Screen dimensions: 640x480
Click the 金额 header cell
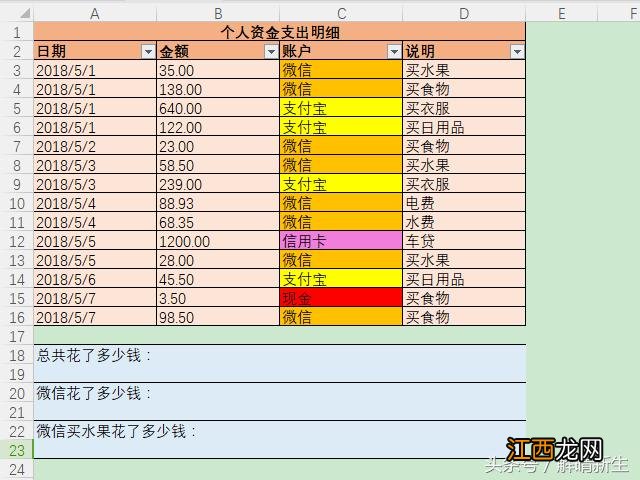point(218,51)
